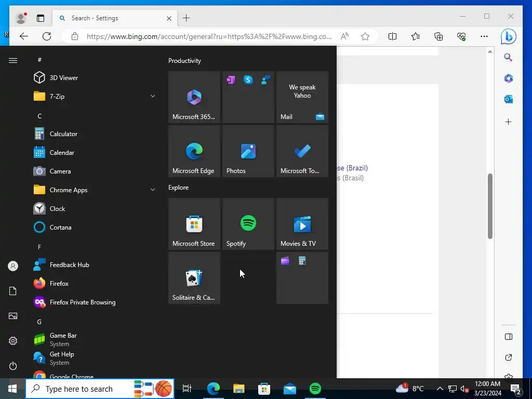
Task: Expand the Start menu hamburger navigation
Action: tap(13, 60)
